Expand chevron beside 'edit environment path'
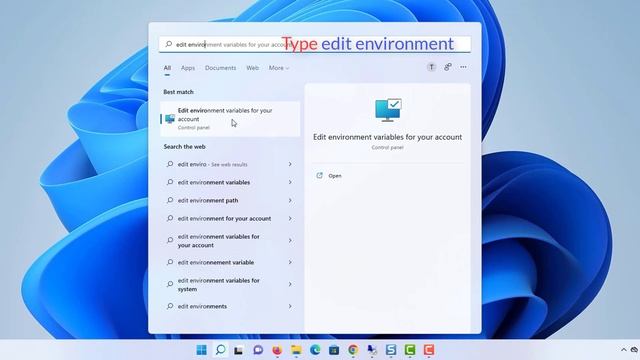640x360 pixels. coord(290,200)
